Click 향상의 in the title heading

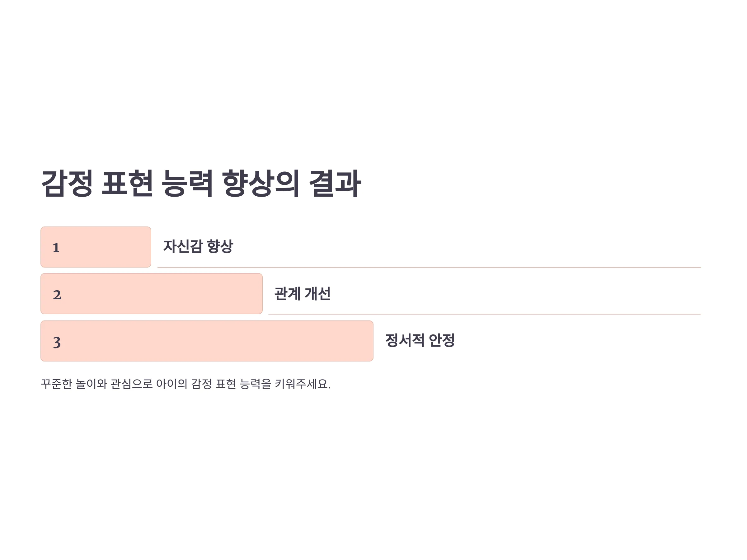pyautogui.click(x=261, y=183)
